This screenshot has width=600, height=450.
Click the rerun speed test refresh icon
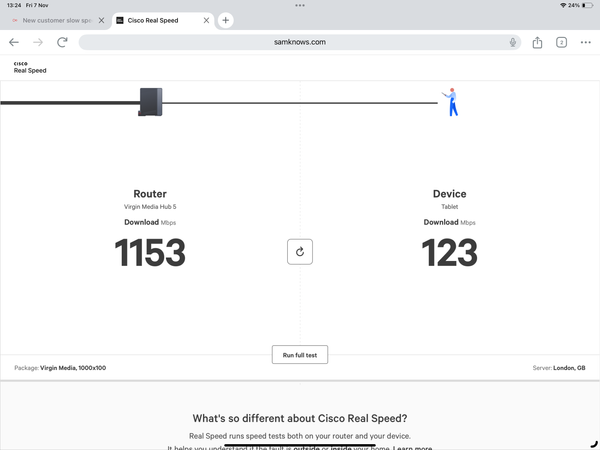(x=300, y=252)
